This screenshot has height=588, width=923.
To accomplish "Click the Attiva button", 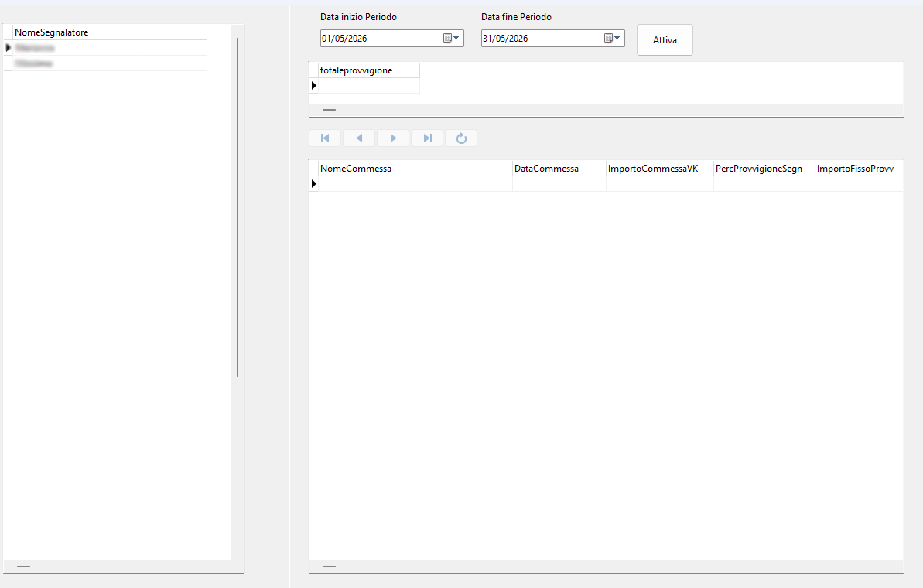I will click(x=665, y=40).
